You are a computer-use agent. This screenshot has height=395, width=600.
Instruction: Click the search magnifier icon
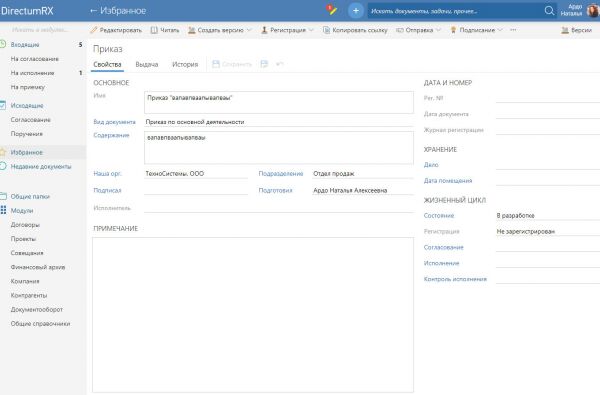click(x=549, y=11)
